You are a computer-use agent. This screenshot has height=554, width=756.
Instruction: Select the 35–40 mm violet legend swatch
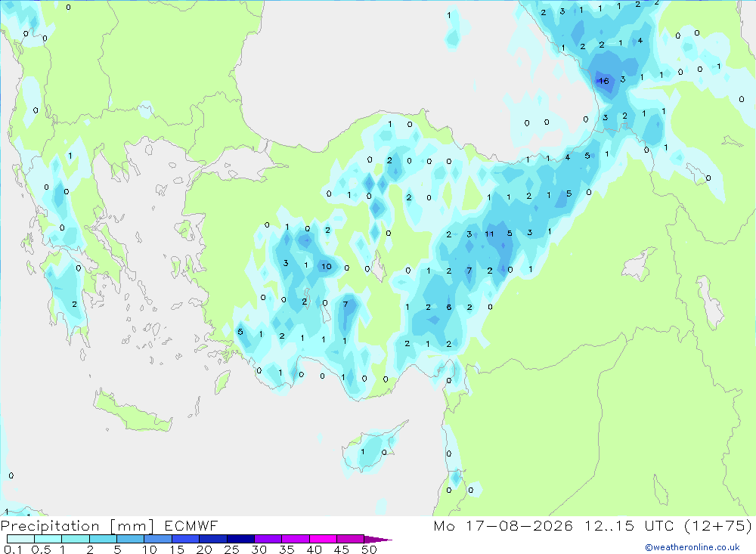pyautogui.click(x=296, y=539)
